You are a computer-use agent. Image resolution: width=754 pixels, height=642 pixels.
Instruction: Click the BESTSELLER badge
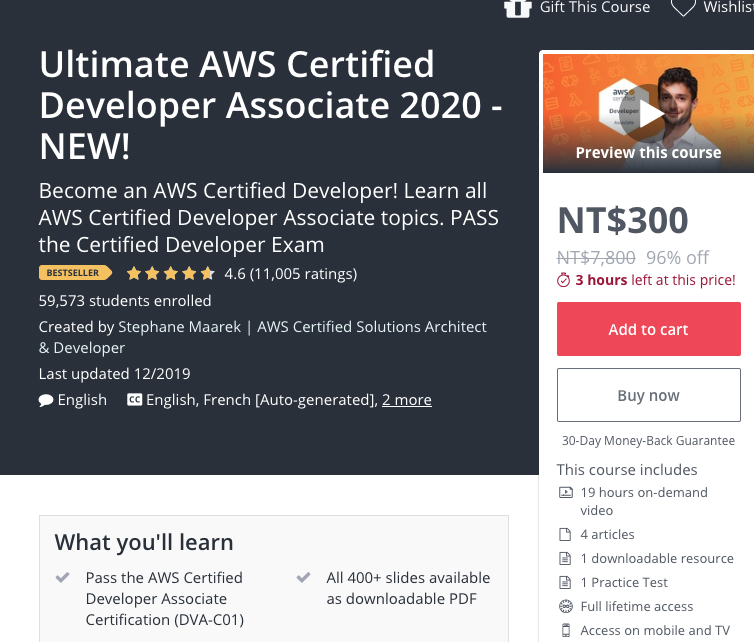click(x=75, y=273)
